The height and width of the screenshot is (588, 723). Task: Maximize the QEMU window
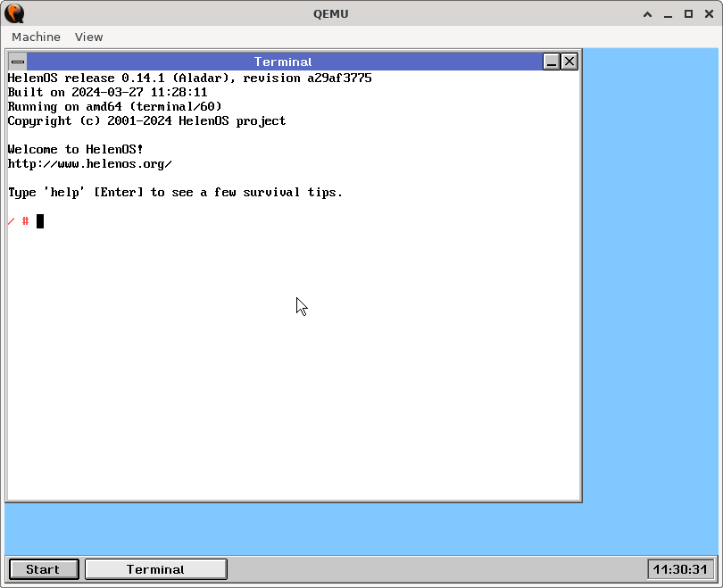[688, 13]
